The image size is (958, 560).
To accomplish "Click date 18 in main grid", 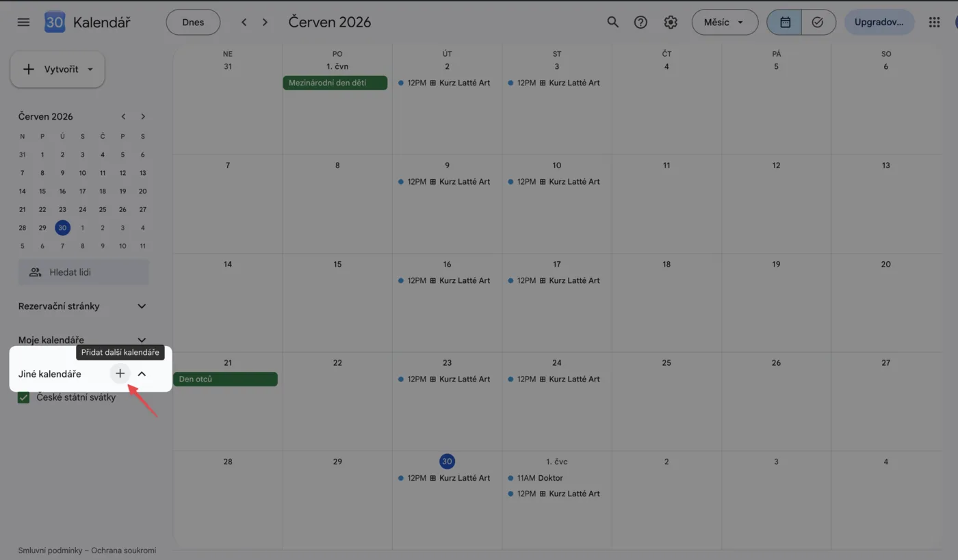I will (x=666, y=264).
